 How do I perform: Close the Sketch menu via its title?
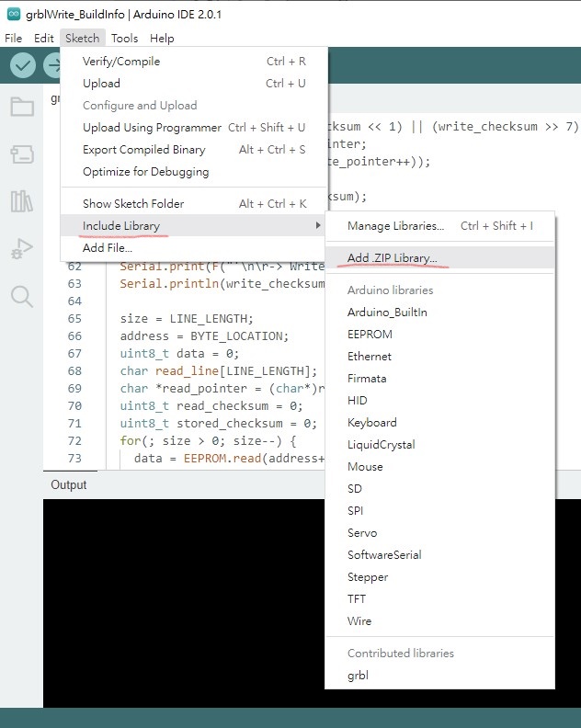coord(82,38)
